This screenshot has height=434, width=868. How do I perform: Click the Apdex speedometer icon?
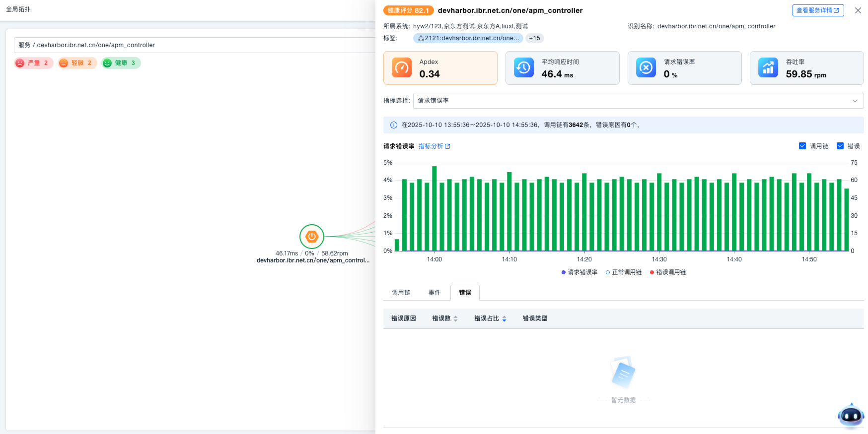coord(401,68)
